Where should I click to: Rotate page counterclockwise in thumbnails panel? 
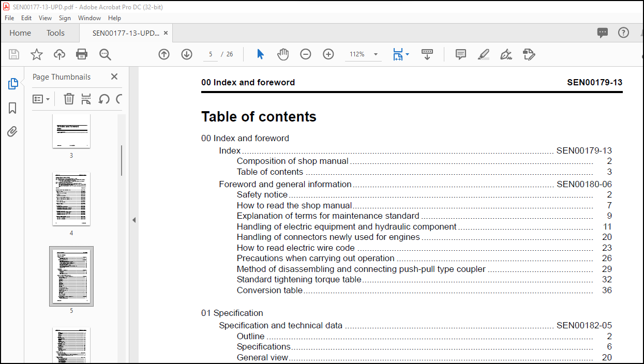(104, 99)
